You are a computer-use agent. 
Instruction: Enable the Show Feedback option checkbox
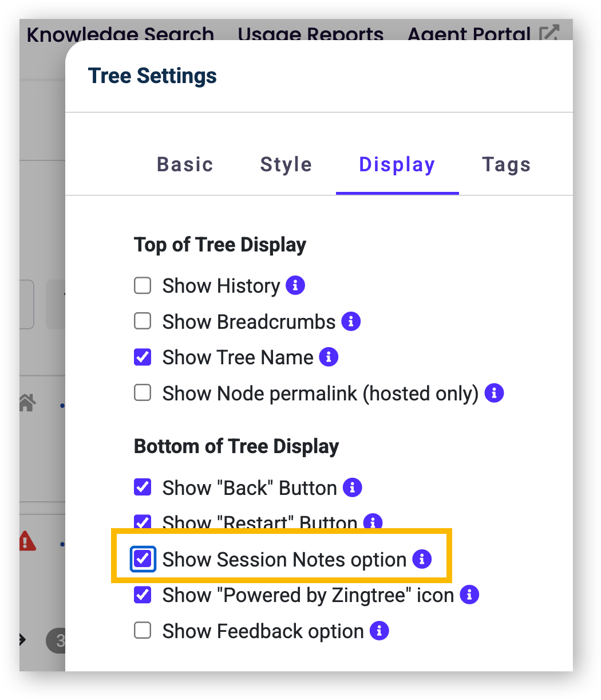click(x=143, y=631)
